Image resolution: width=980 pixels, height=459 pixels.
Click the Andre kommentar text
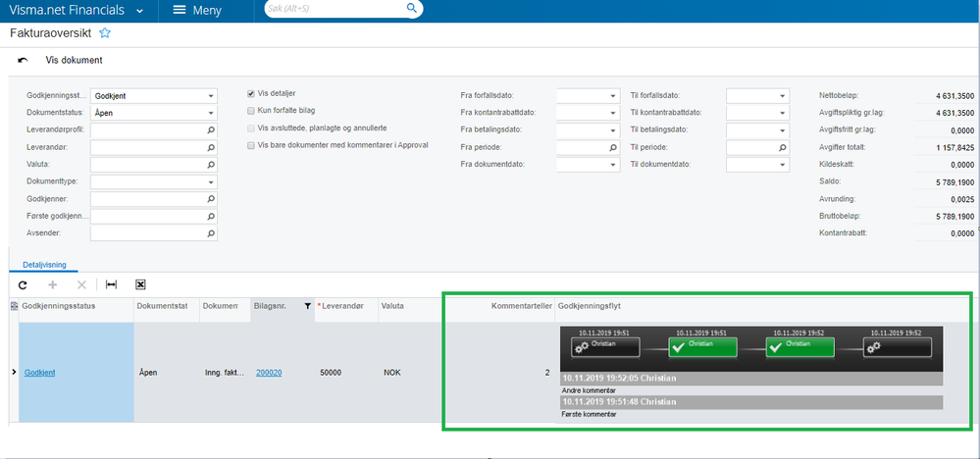(588, 390)
